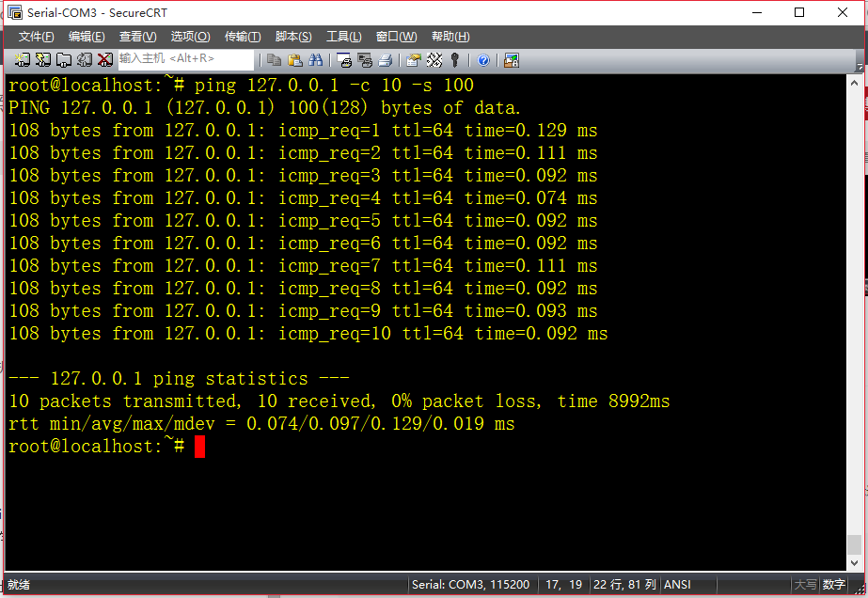This screenshot has width=868, height=598.
Task: Click the terminal scrollbar up arrow
Action: pyautogui.click(x=854, y=83)
